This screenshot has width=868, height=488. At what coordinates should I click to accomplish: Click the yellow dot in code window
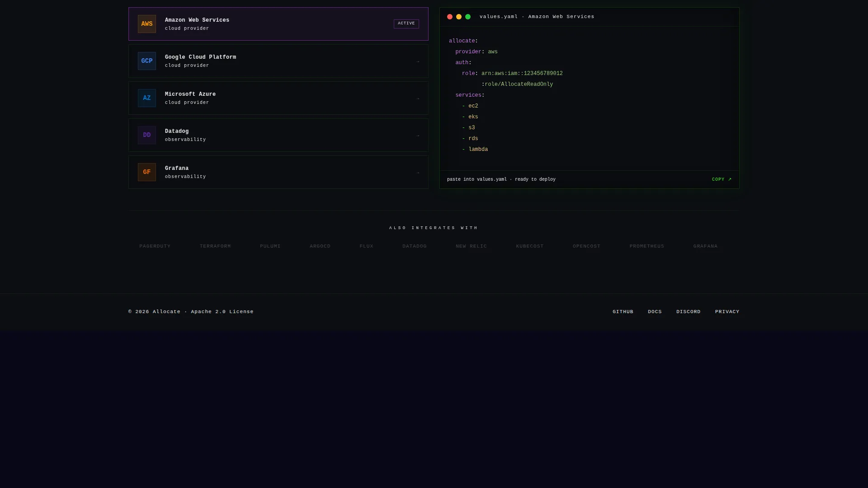click(459, 17)
